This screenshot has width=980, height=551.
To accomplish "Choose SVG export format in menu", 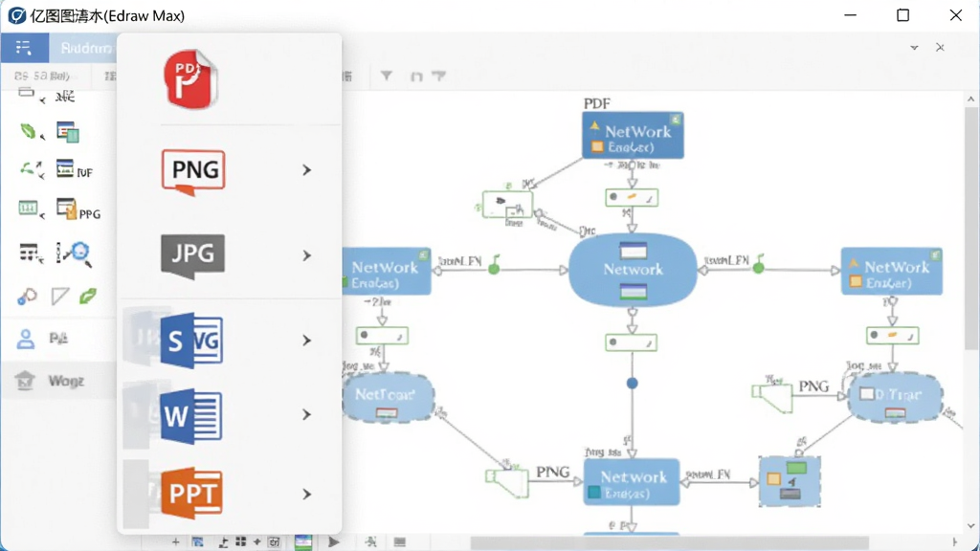I will click(191, 341).
